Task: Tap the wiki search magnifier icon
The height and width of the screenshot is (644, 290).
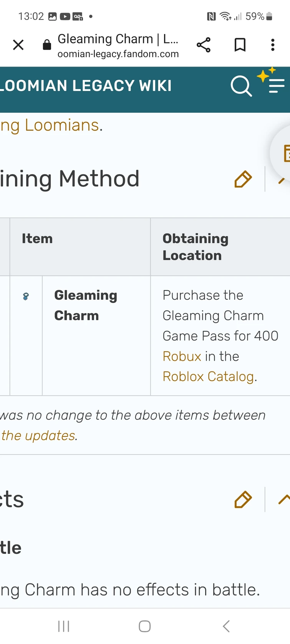Action: pyautogui.click(x=241, y=86)
